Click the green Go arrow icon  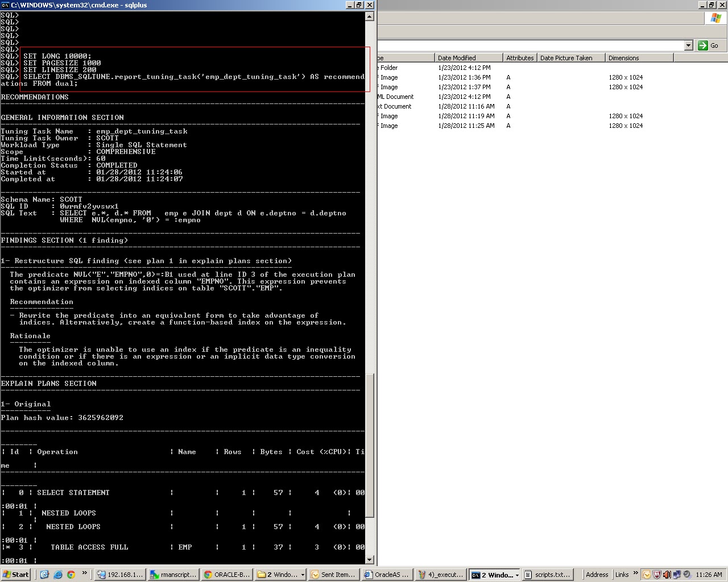tap(702, 45)
